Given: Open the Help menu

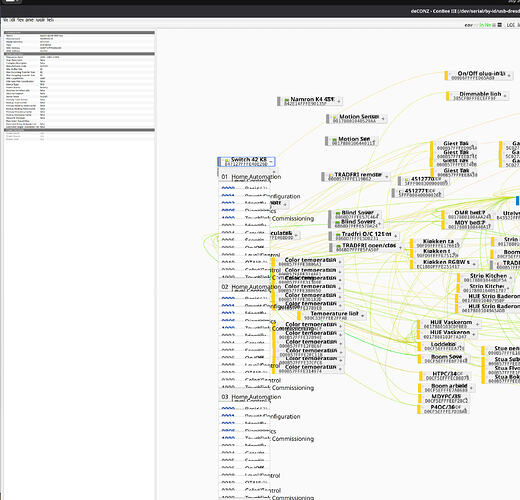Looking at the screenshot, I should 50,20.
